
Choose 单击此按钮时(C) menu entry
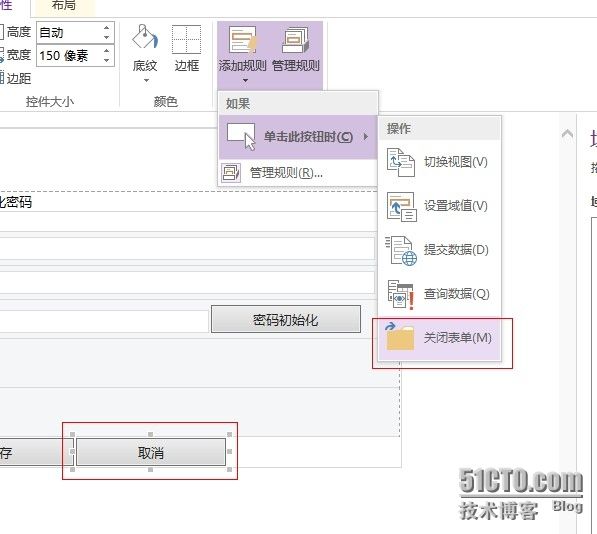pyautogui.click(x=298, y=137)
